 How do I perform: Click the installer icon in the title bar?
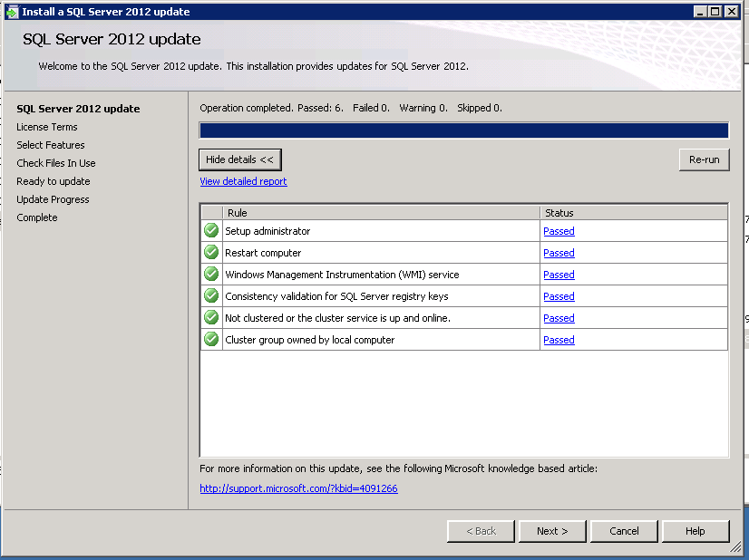(x=12, y=12)
